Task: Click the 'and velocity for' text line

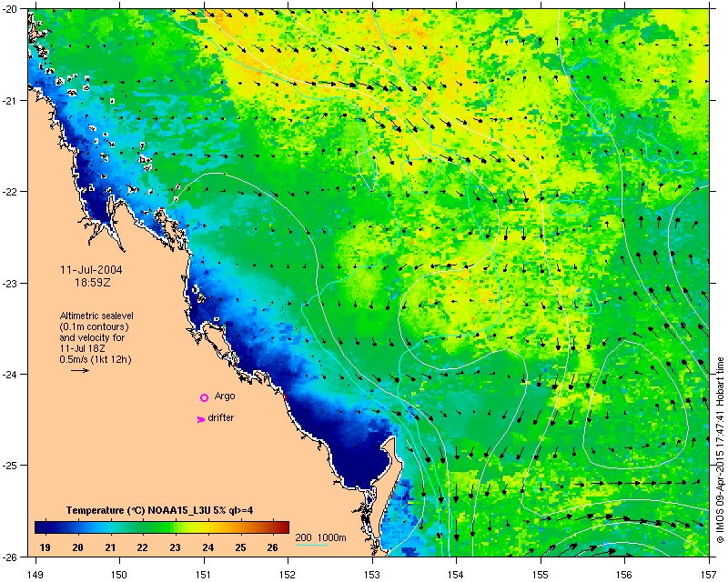Action: (92, 337)
